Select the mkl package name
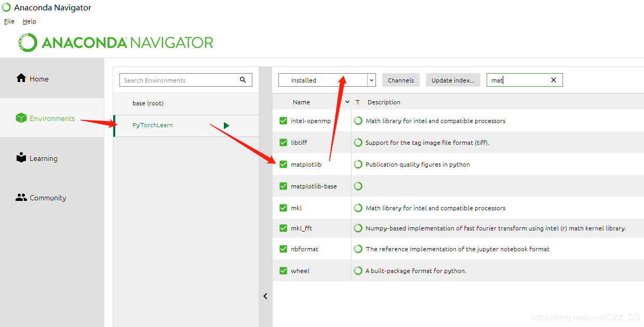 click(296, 208)
